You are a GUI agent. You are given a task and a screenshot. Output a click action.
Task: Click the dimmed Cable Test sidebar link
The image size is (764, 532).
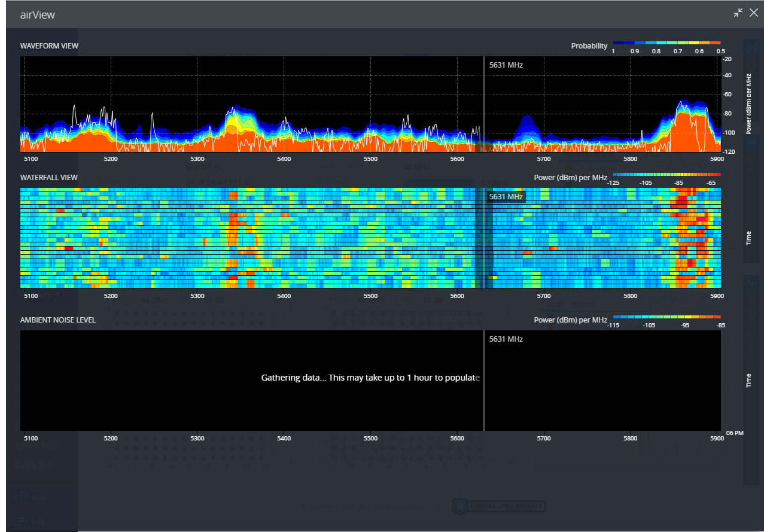[36, 464]
